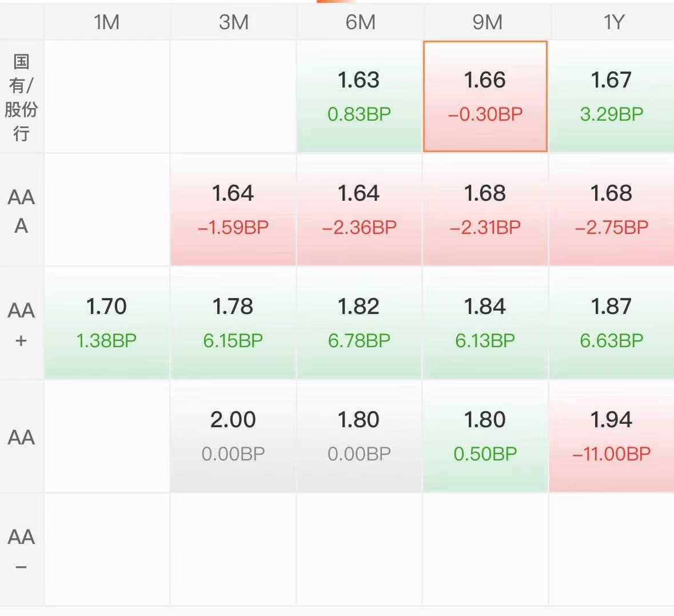Select AAA 3M cell with -1.59BP

point(233,209)
